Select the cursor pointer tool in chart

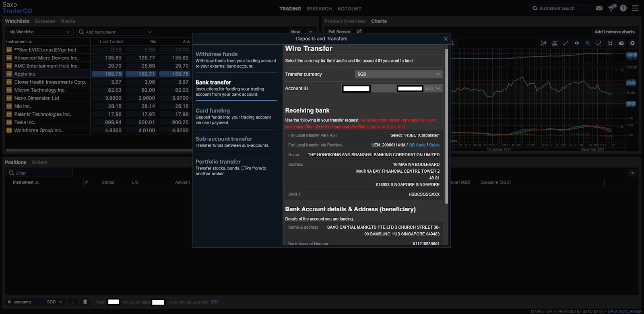click(x=588, y=43)
